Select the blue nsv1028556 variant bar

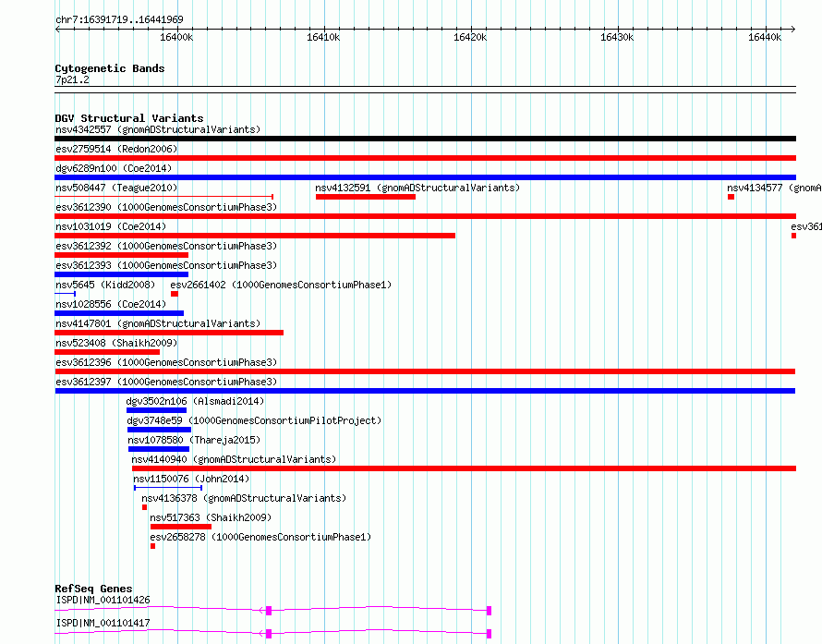pos(119,313)
